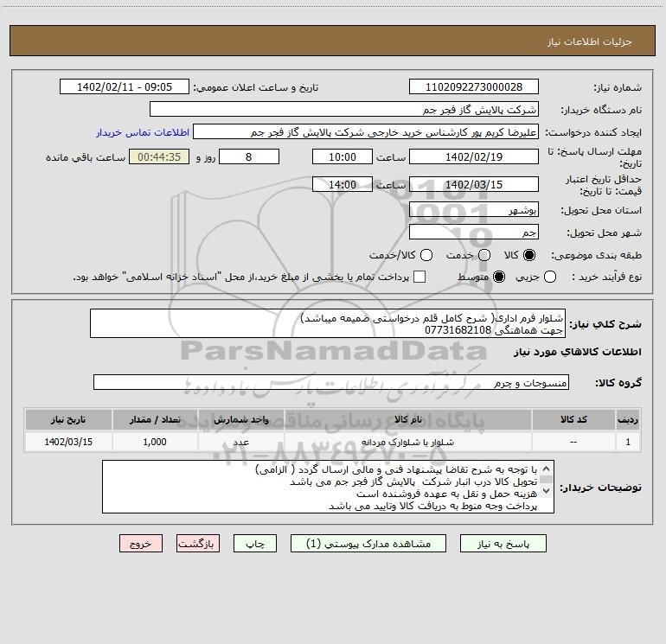This screenshot has height=644, width=666.
Task: Click the validity time field 14:00
Action: [x=343, y=184]
